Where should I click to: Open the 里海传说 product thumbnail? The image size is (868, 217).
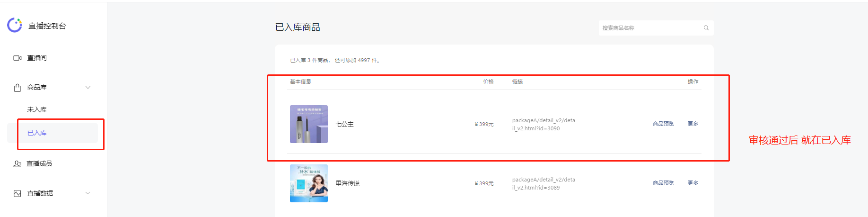pyautogui.click(x=309, y=183)
